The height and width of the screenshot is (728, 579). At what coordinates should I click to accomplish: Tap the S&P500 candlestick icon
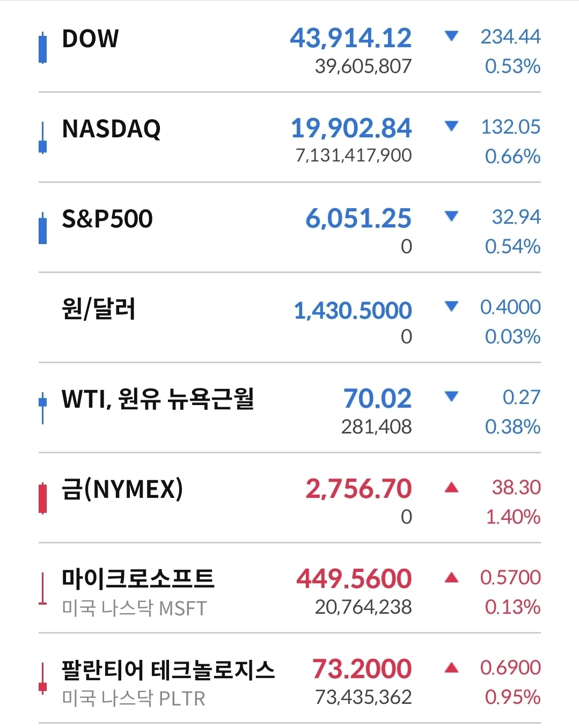pyautogui.click(x=42, y=228)
